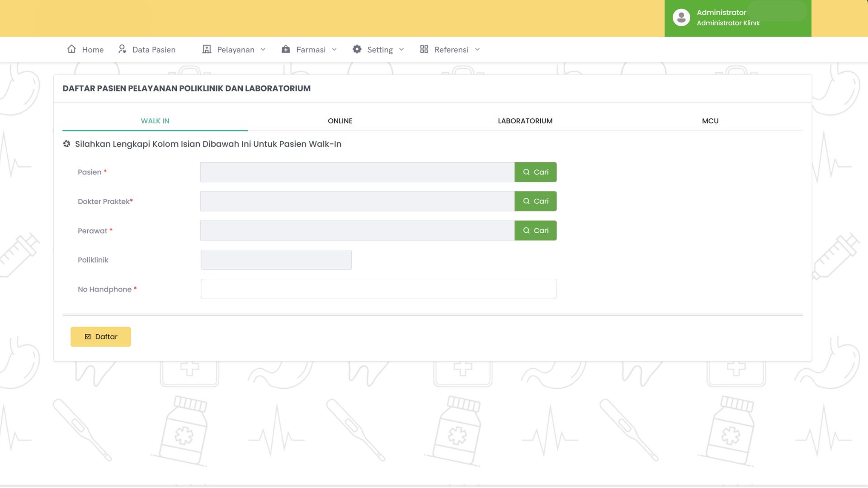Click the checkbox icon on the Daftar button
The width and height of the screenshot is (868, 488).
[x=88, y=337]
